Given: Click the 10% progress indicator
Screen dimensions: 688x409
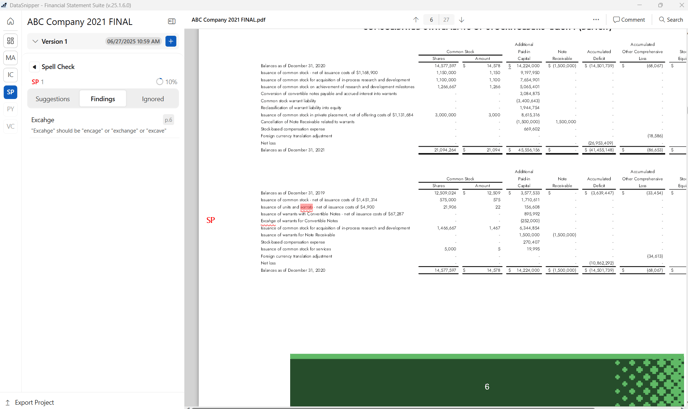Looking at the screenshot, I should [x=167, y=82].
